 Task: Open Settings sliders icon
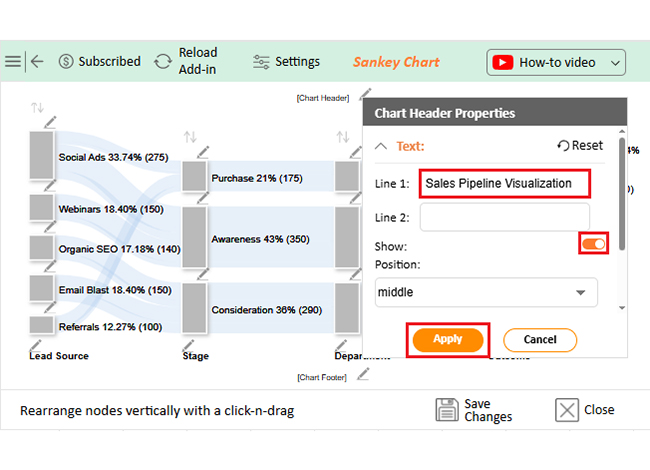click(x=261, y=62)
